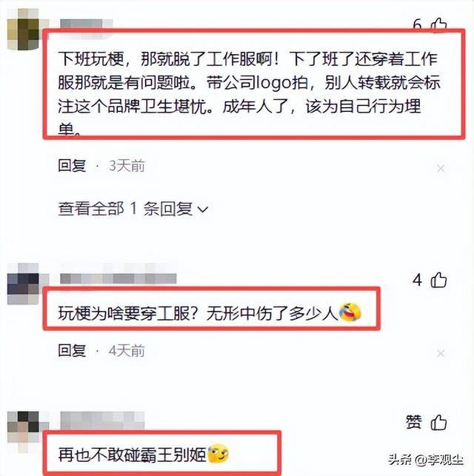This screenshot has height=476, width=474.
Task: Open first commenter's blurred username
Action: [x=86, y=24]
